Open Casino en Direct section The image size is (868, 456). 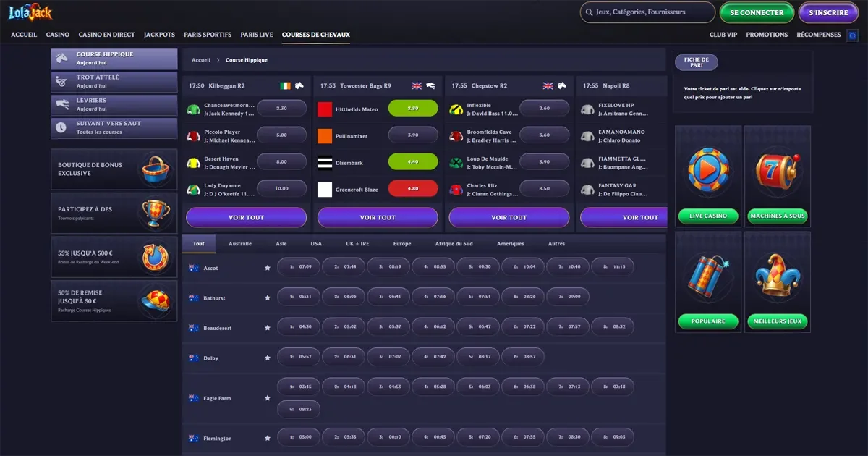pyautogui.click(x=107, y=35)
